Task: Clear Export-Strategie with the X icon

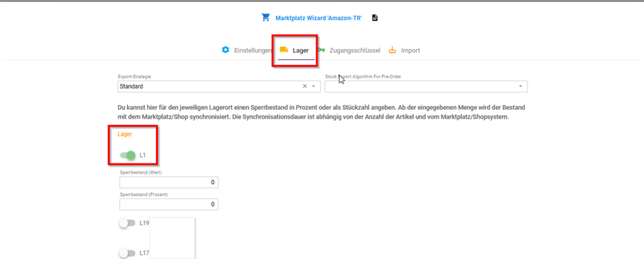Action: point(305,86)
